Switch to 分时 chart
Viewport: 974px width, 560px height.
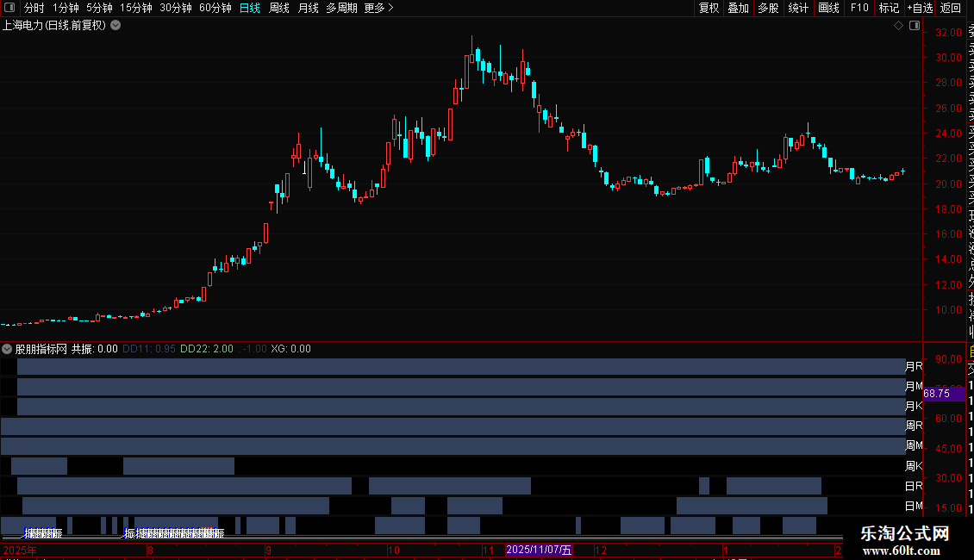pyautogui.click(x=34, y=8)
